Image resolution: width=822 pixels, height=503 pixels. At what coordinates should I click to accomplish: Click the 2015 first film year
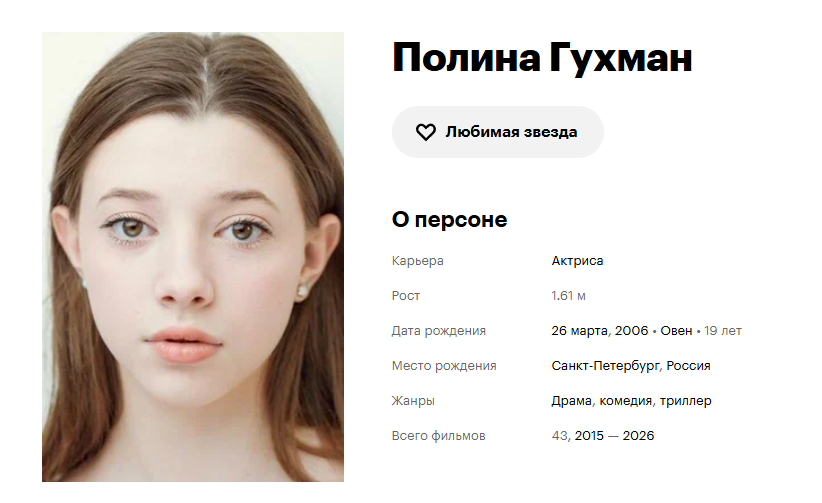tap(589, 436)
